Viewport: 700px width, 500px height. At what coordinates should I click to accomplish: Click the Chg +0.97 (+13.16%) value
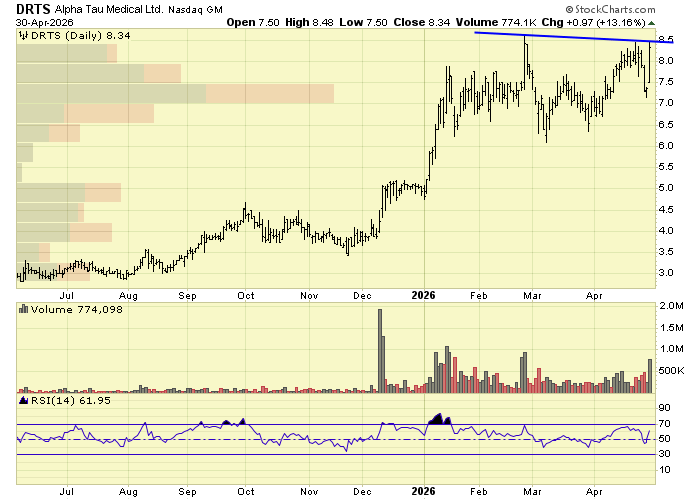(593, 22)
